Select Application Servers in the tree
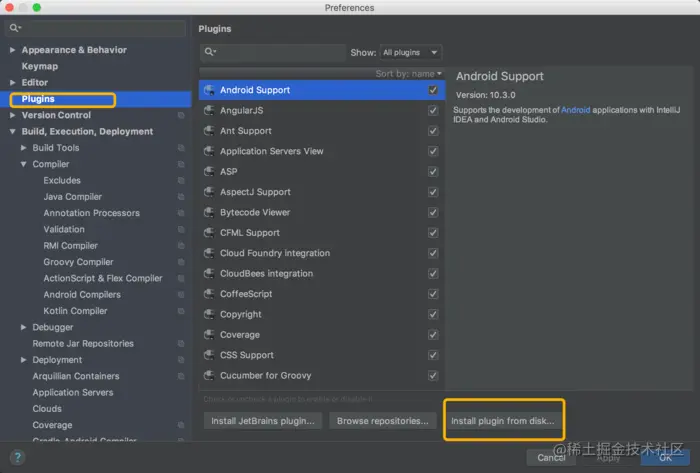 (73, 392)
